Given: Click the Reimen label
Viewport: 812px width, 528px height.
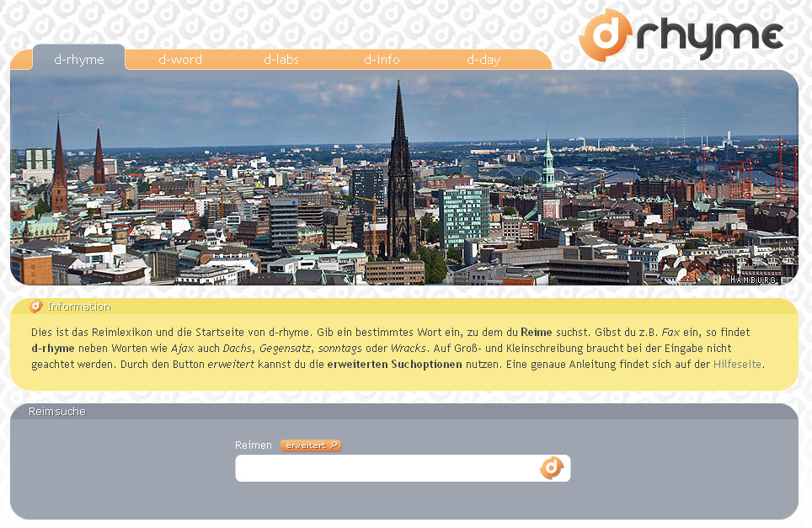Looking at the screenshot, I should [x=254, y=445].
